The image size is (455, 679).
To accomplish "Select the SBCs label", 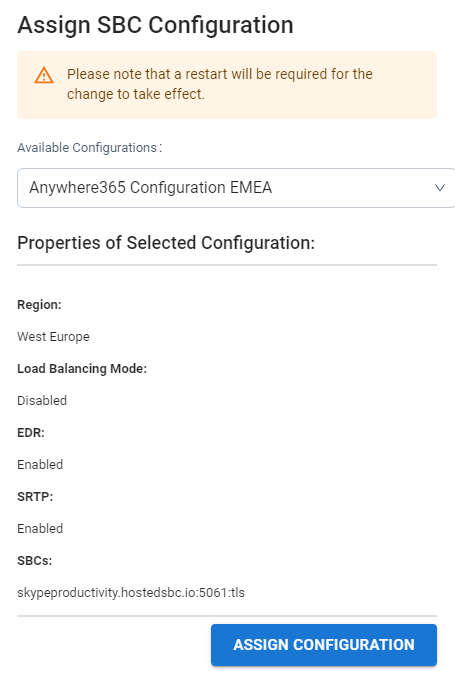I will coord(35,561).
